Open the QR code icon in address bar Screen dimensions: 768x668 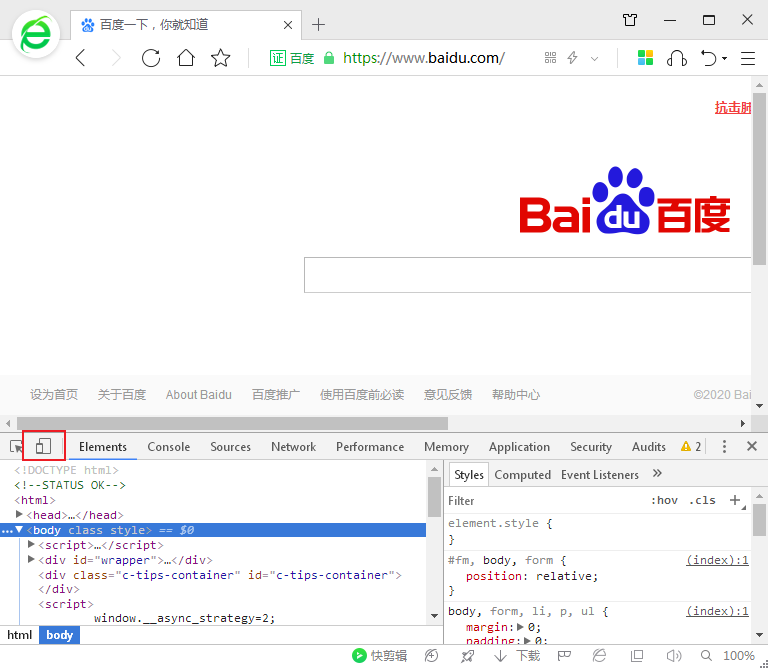tap(551, 58)
